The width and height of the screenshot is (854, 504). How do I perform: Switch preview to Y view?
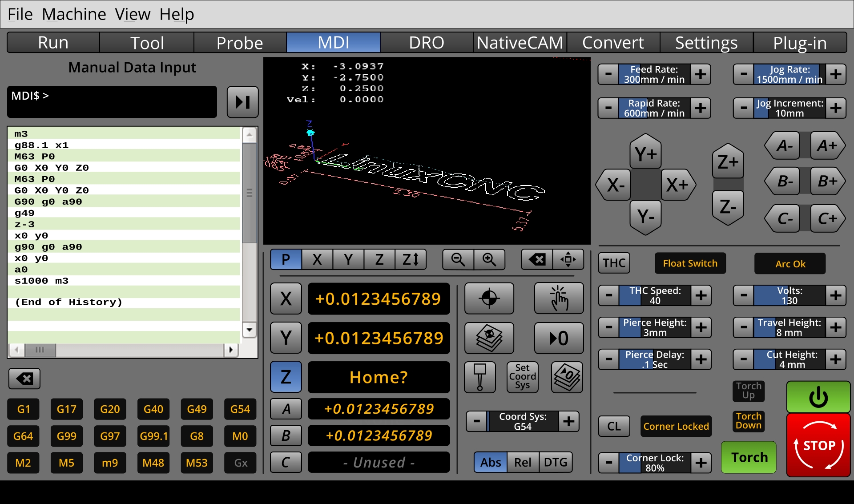coord(348,259)
